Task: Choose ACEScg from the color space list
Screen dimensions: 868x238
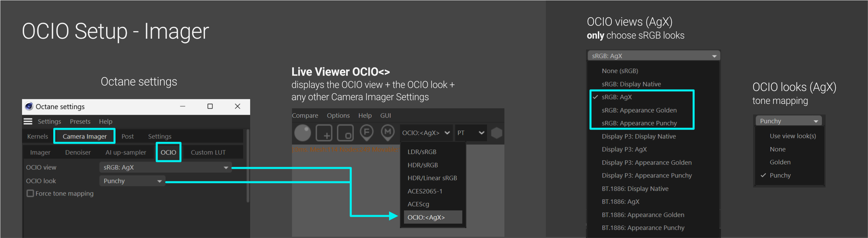Action: point(418,204)
